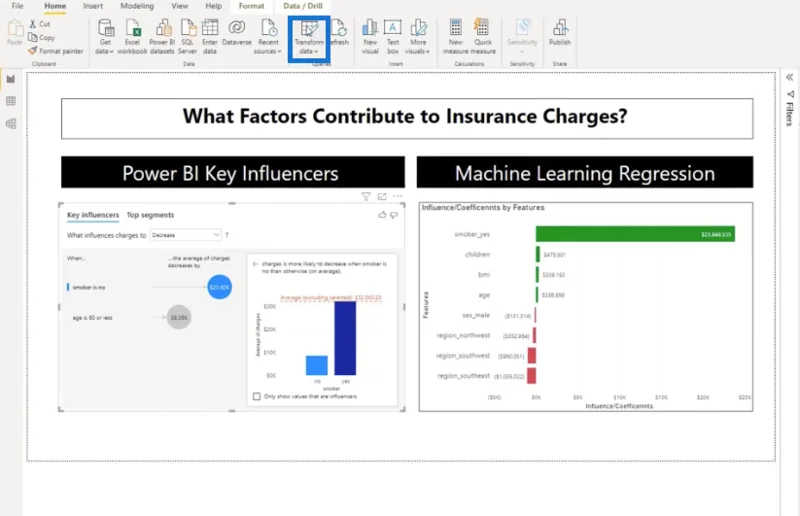The height and width of the screenshot is (516, 800).
Task: Open More visuals menu
Action: pos(418,36)
